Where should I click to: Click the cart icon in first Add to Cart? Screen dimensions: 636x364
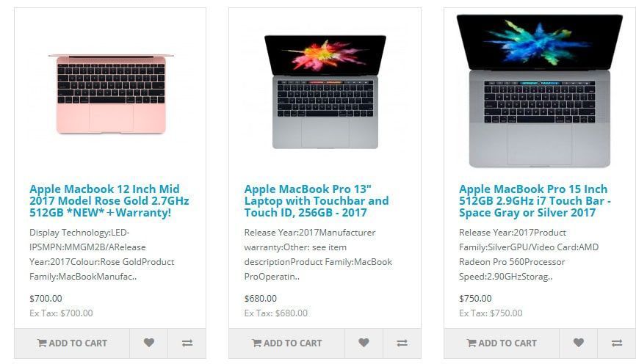(x=42, y=343)
